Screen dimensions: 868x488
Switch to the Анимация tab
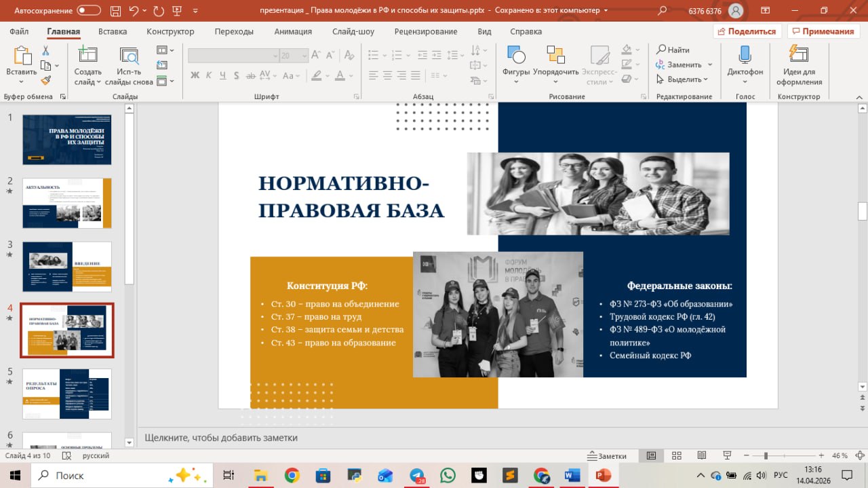click(x=293, y=32)
